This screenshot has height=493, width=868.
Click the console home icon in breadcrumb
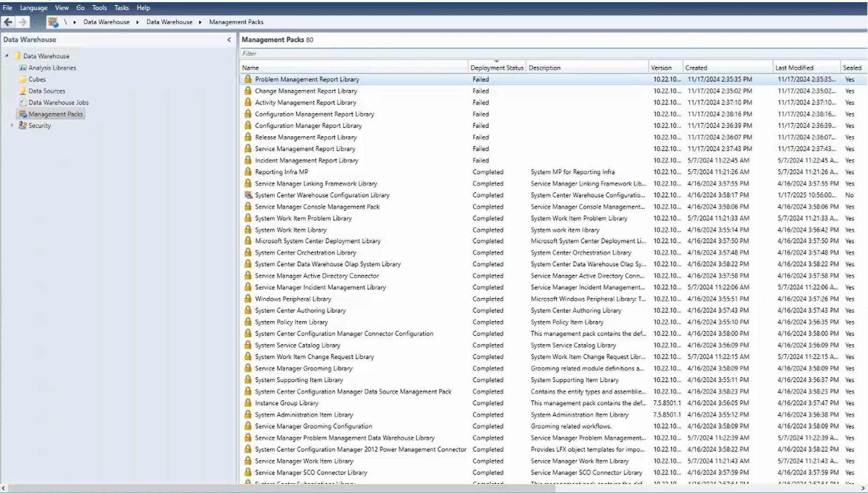pos(53,22)
